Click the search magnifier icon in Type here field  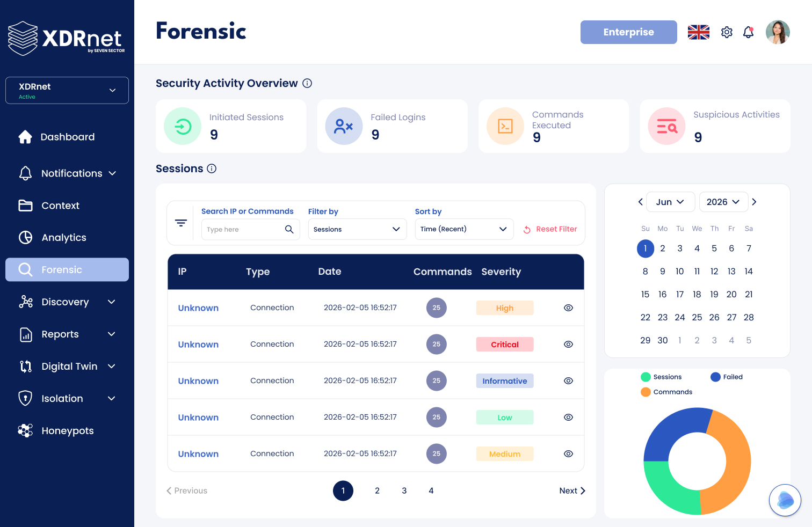(x=289, y=229)
